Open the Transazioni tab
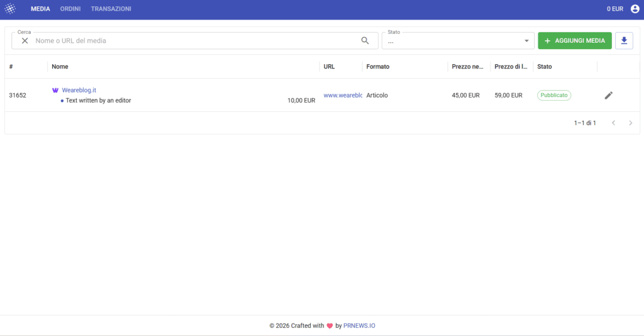The height and width of the screenshot is (336, 644). (111, 9)
